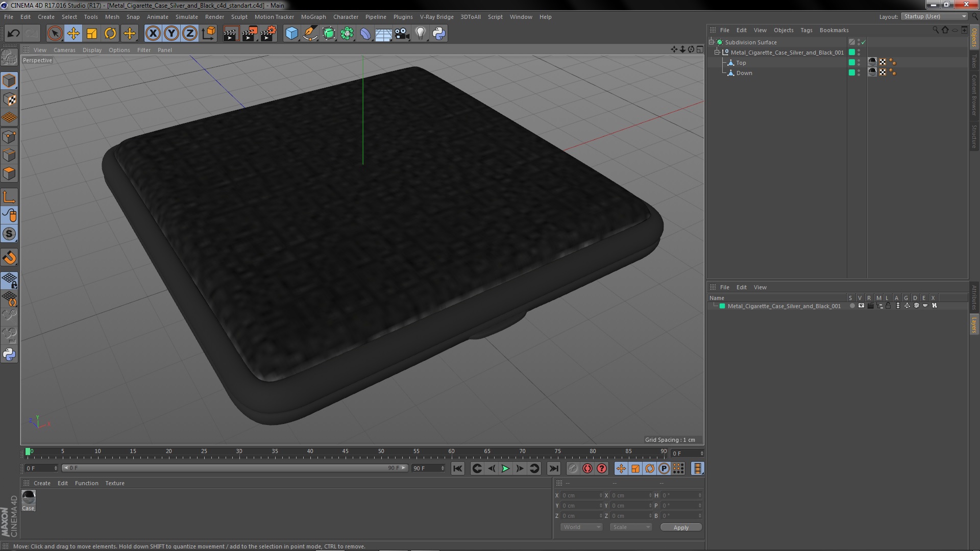Viewport: 980px width, 551px height.
Task: Open the Cameras viewport menu
Action: [64, 50]
